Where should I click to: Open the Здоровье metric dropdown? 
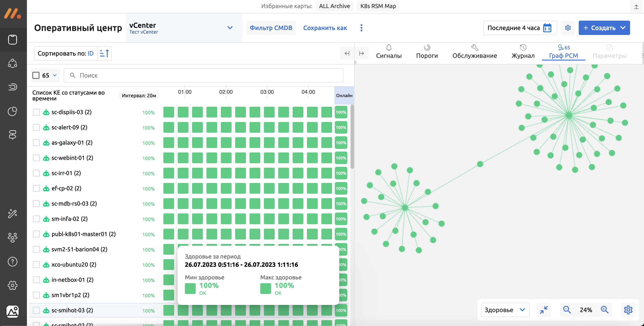point(505,310)
